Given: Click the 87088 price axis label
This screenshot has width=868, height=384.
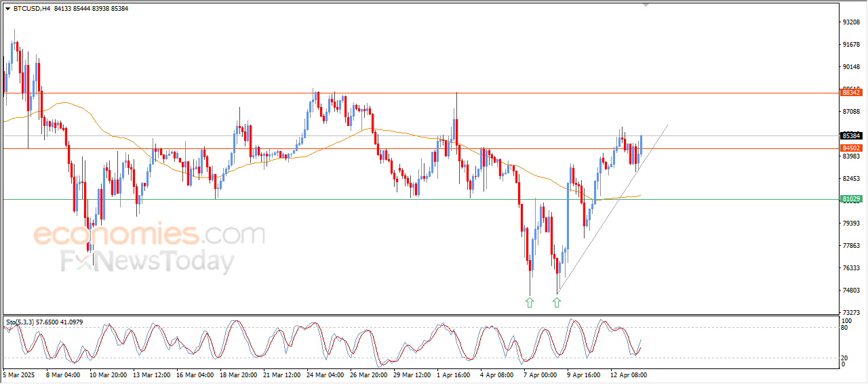Looking at the screenshot, I should [x=851, y=112].
